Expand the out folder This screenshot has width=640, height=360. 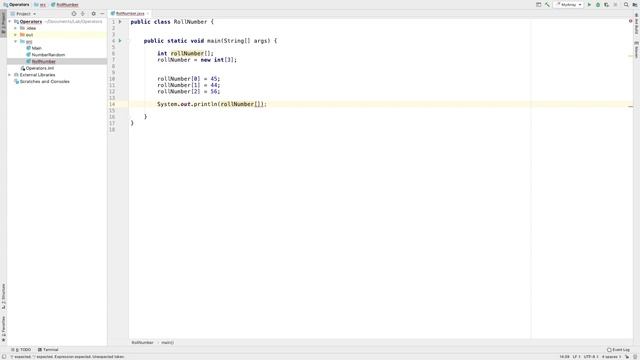(x=16, y=35)
